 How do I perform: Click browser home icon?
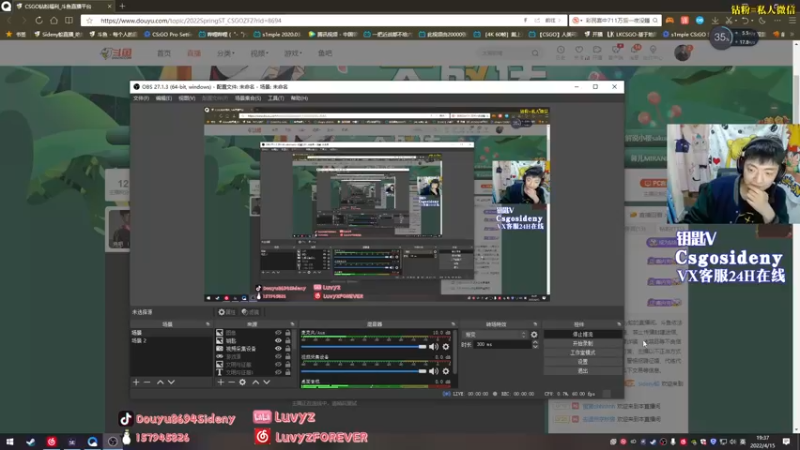click(54, 20)
